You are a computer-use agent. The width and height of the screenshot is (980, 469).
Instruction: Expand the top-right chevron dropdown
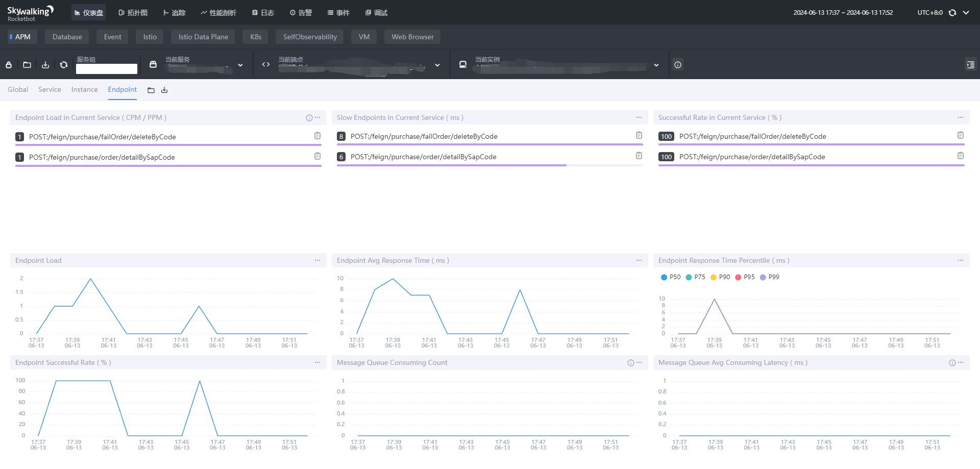click(x=966, y=13)
